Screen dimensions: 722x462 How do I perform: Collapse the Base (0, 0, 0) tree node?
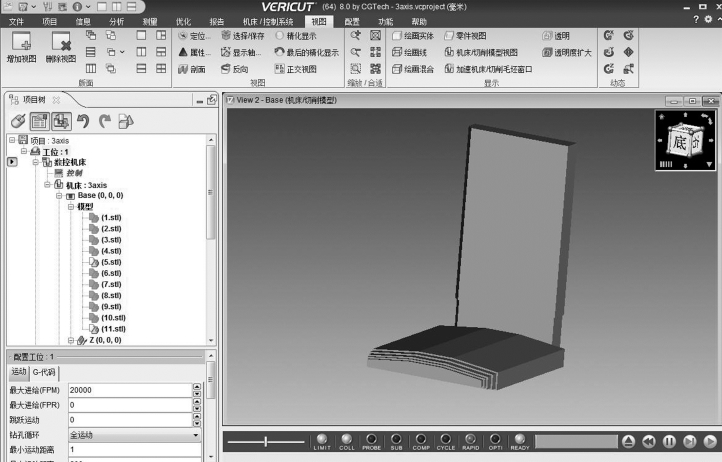(x=59, y=196)
